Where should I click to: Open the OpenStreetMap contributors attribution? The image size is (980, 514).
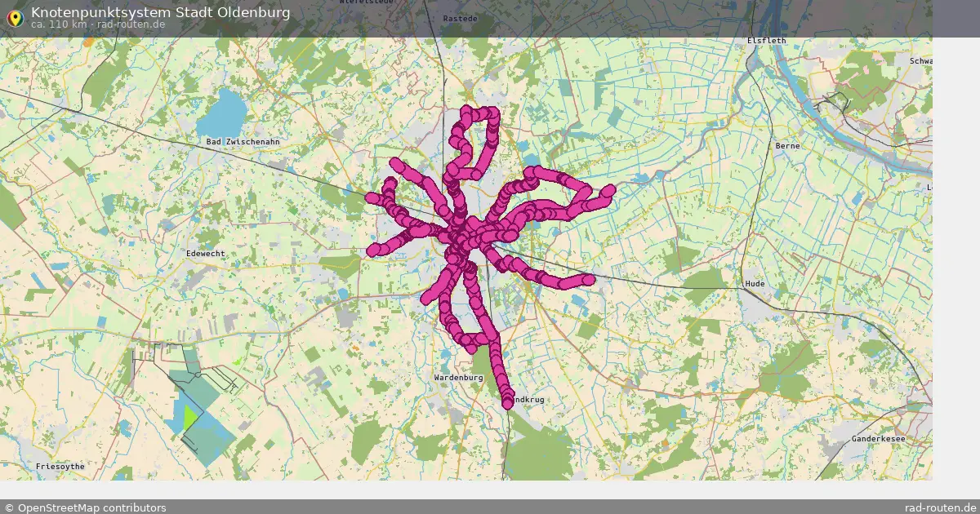pyautogui.click(x=85, y=507)
